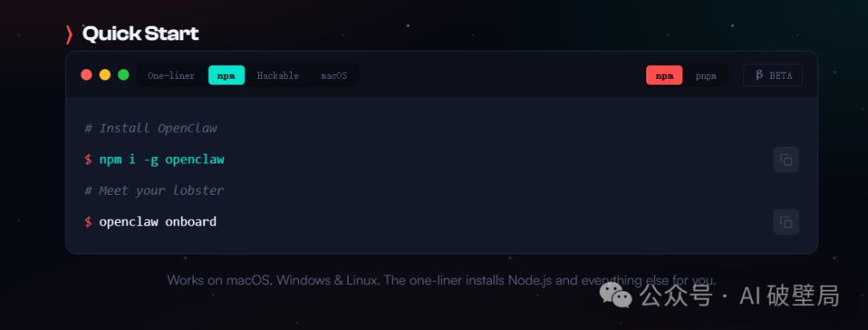Viewport: 868px width, 330px height.
Task: Click the red chevron beside Quick Start
Action: pyautogui.click(x=69, y=35)
